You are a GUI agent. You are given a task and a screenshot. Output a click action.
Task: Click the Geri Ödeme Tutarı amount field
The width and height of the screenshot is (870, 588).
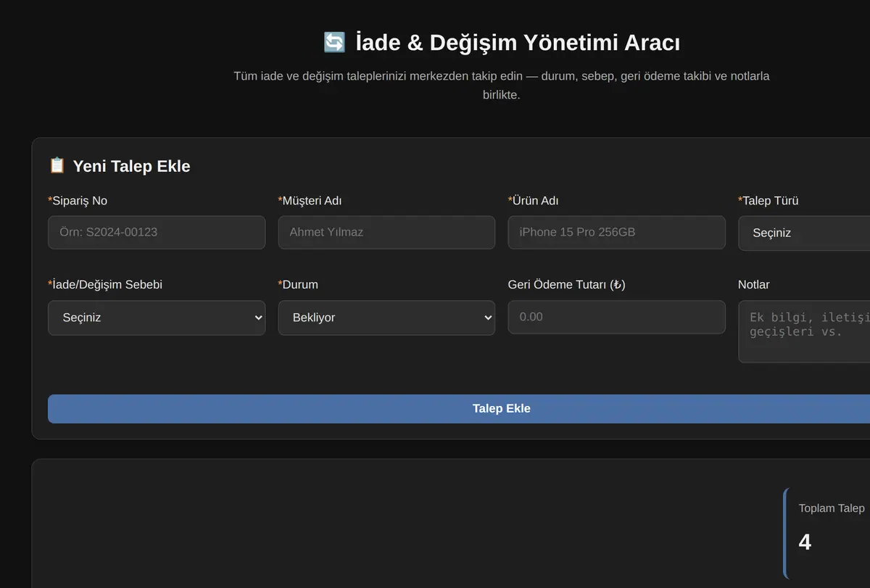[x=616, y=317]
